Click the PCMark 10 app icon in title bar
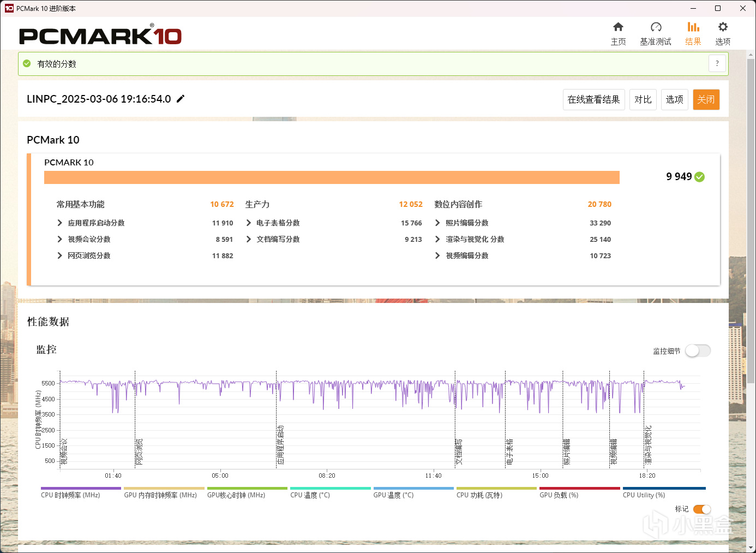This screenshot has height=553, width=756. pyautogui.click(x=9, y=8)
